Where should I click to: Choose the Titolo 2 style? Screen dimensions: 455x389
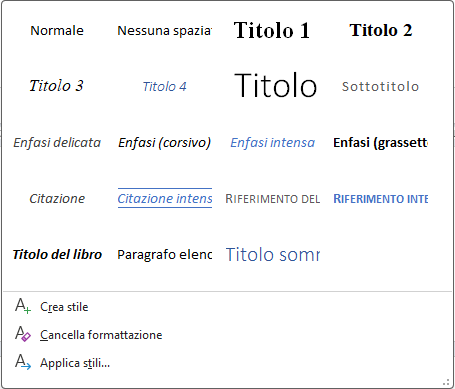[x=380, y=30]
